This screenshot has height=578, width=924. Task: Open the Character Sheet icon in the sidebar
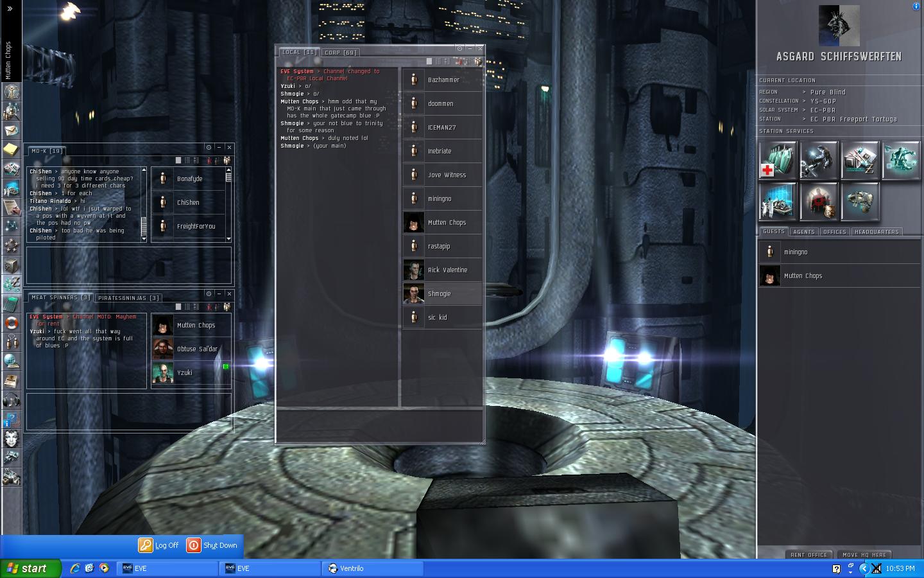click(x=12, y=91)
